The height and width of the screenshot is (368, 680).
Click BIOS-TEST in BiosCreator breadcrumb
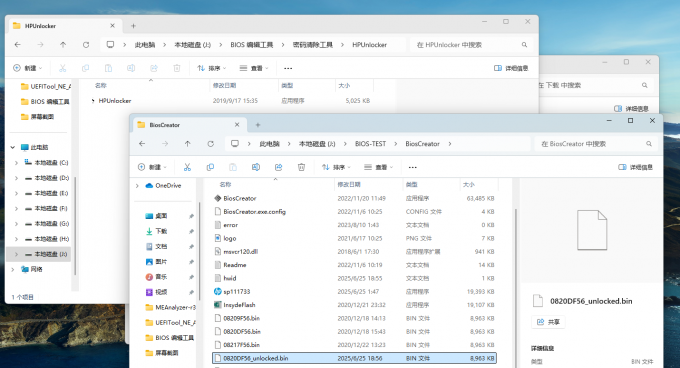point(370,144)
